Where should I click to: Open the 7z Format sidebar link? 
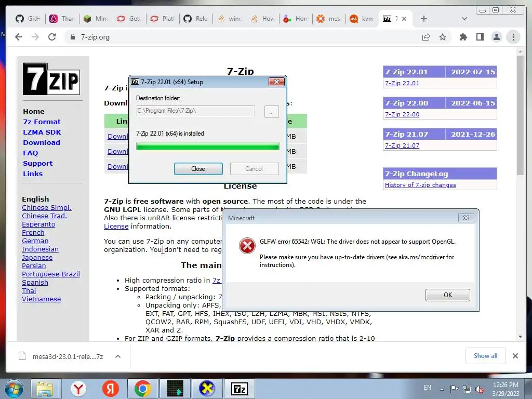click(x=42, y=122)
